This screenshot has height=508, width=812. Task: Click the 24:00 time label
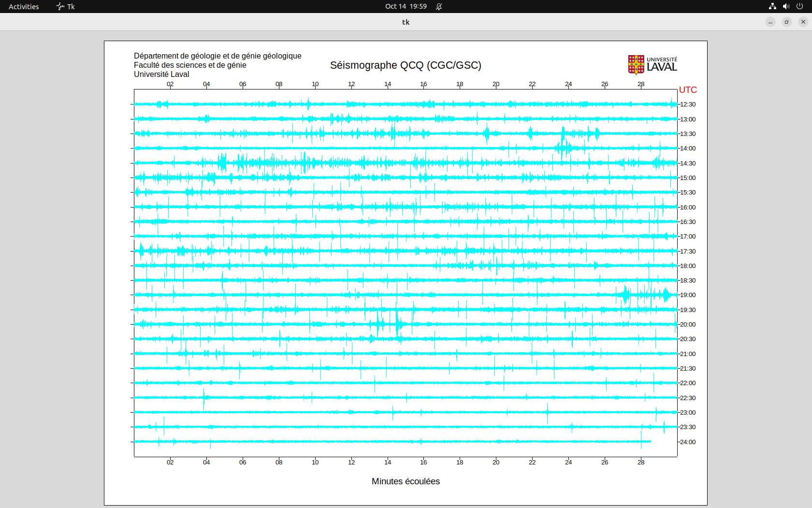688,442
